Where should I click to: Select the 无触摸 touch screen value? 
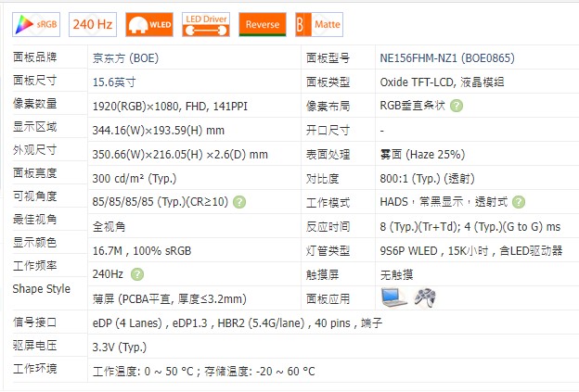(396, 274)
